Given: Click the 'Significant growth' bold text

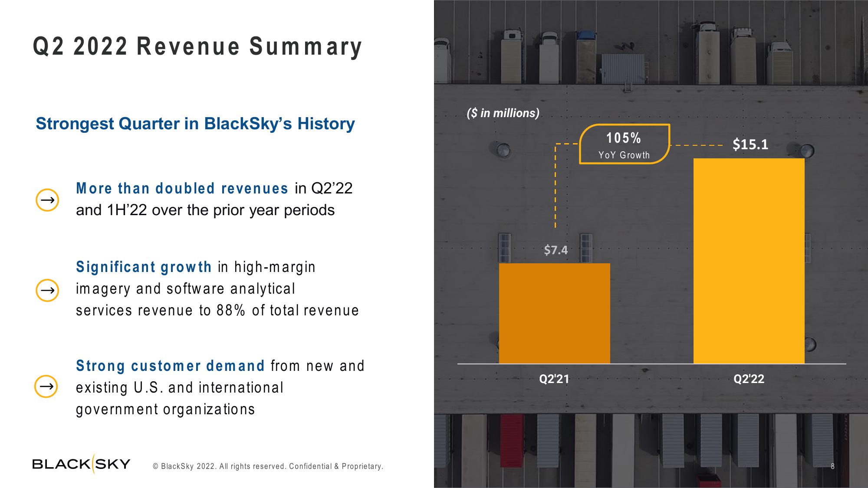Looking at the screenshot, I should pyautogui.click(x=144, y=267).
